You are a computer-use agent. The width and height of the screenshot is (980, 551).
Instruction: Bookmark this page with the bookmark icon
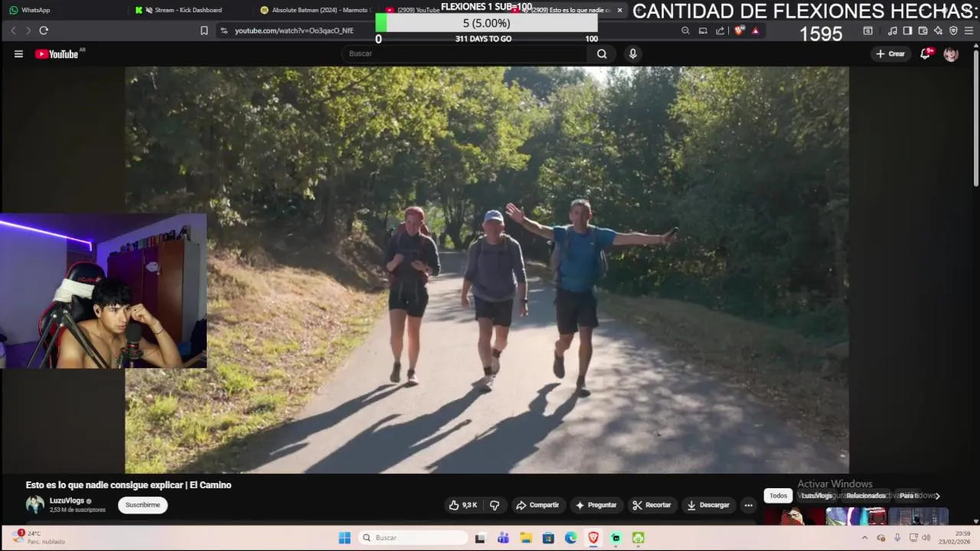204,31
